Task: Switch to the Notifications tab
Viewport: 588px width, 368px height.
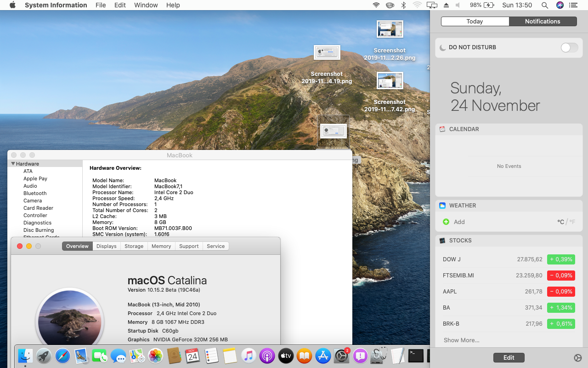Action: pyautogui.click(x=543, y=21)
